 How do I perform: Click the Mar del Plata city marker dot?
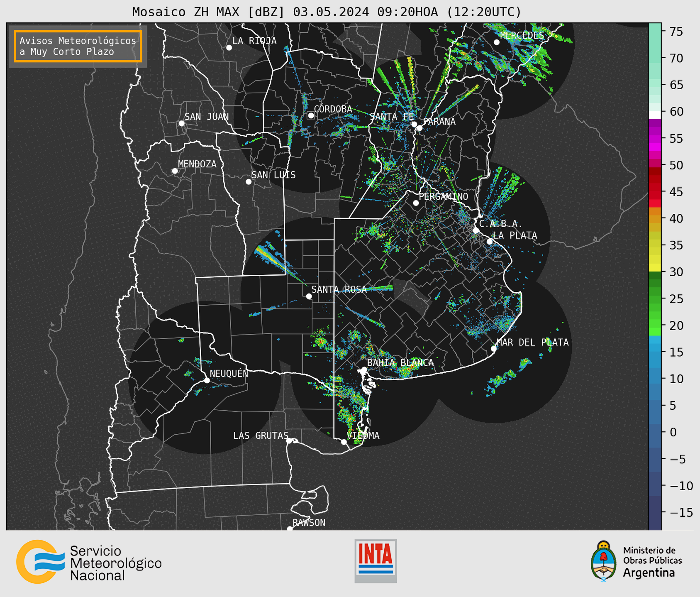pos(494,349)
